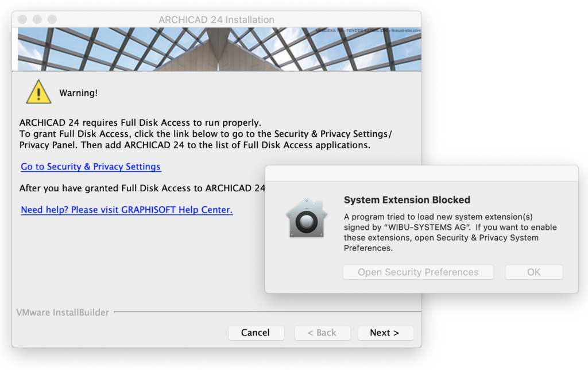The image size is (588, 370).
Task: Close the ARCHICAD 24 Installation window
Action: click(x=23, y=20)
